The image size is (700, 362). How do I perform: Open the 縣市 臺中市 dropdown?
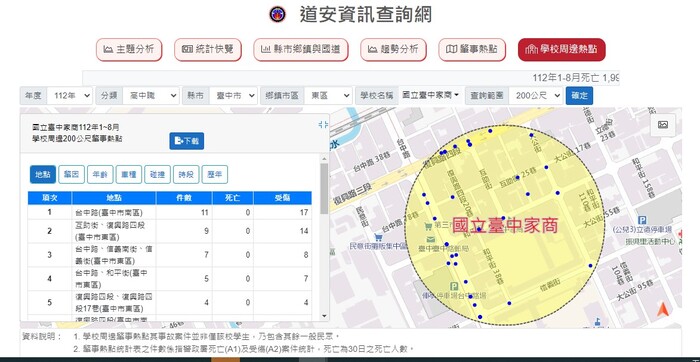(233, 96)
